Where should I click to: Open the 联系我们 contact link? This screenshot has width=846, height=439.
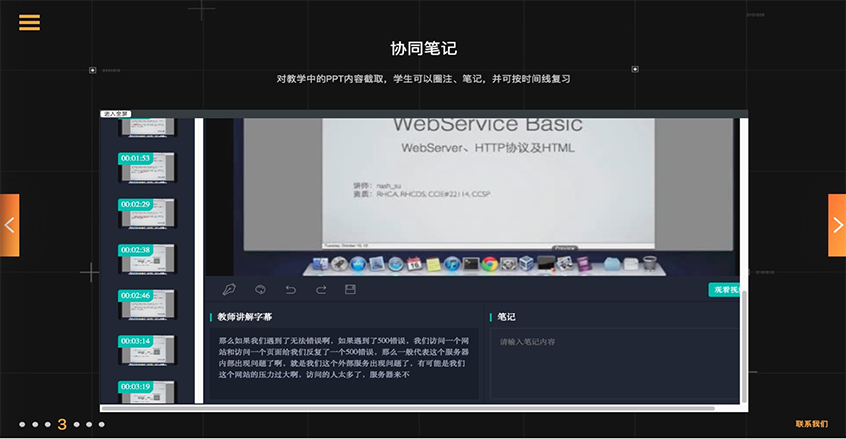tap(811, 424)
